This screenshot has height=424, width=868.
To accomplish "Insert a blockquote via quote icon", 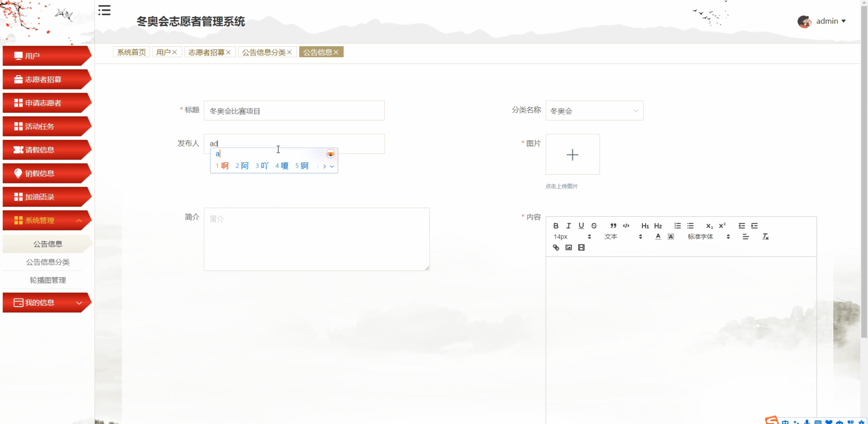I will [x=613, y=226].
